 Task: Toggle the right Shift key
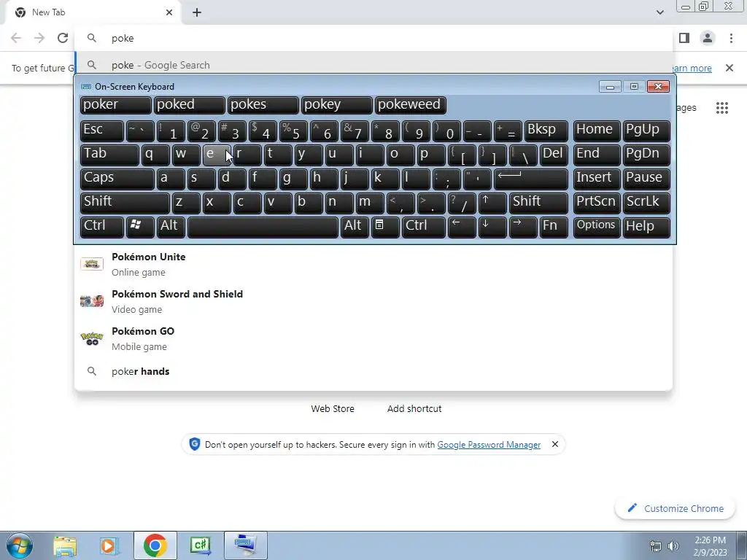point(538,203)
